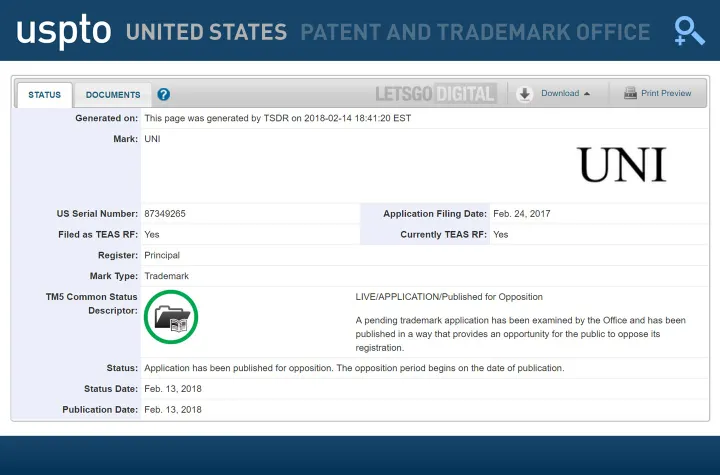
Task: Click the magnifier search icon in header
Action: point(689,30)
